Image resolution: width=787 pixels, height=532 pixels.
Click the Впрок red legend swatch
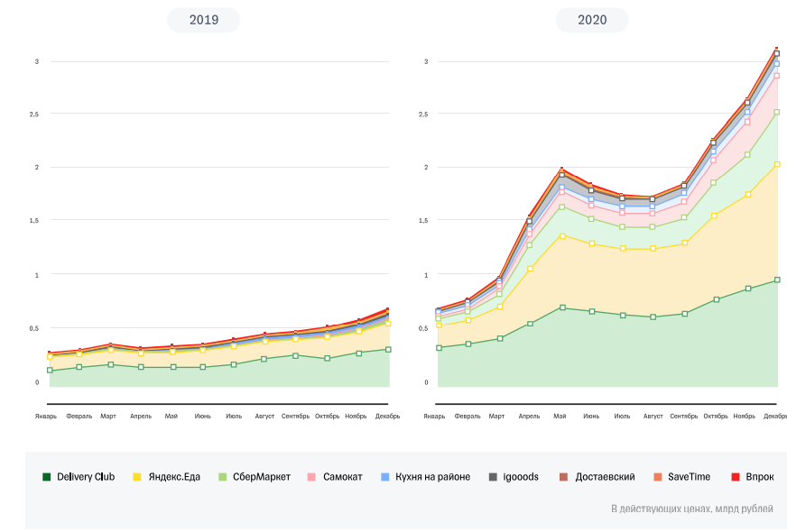[736, 477]
